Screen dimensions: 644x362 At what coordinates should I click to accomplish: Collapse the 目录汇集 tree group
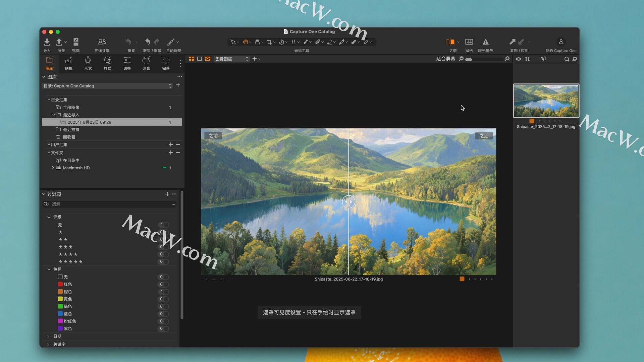tap(49, 100)
